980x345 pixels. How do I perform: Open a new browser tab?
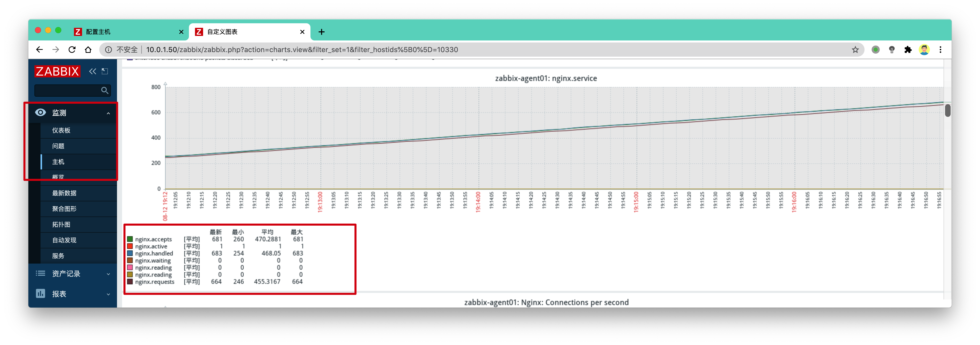(321, 32)
